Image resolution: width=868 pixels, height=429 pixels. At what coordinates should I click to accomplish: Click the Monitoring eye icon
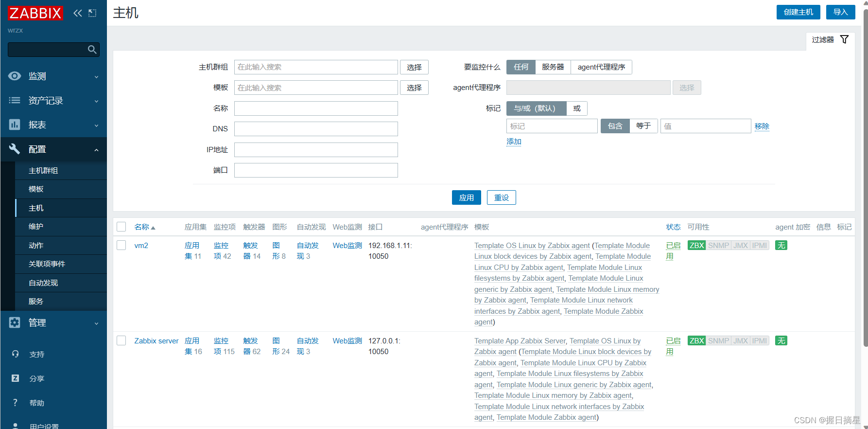point(15,76)
